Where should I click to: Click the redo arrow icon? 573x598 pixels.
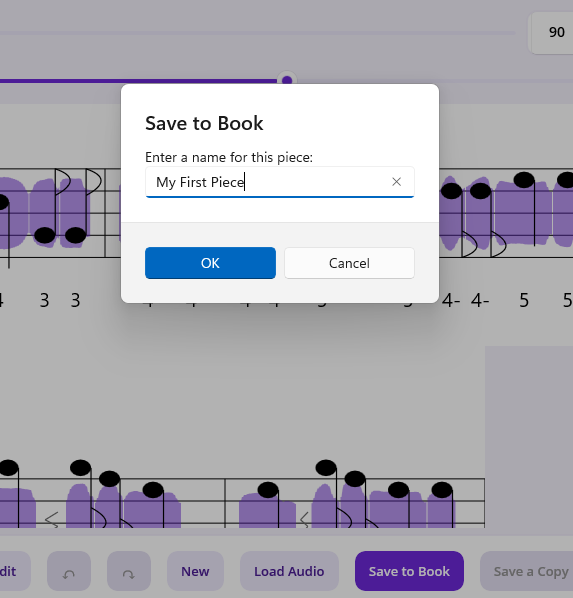point(129,571)
